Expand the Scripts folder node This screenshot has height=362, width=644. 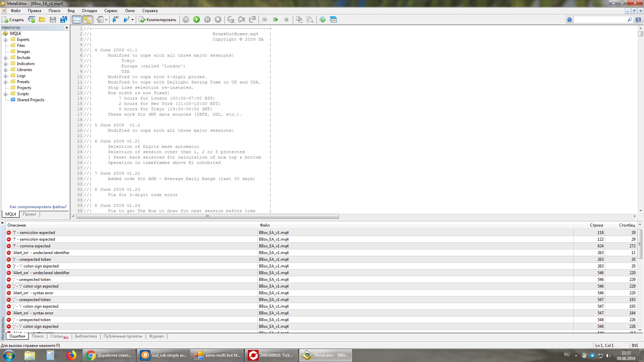(5, 94)
